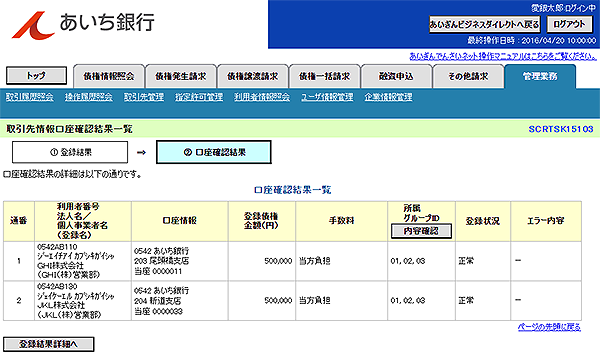Switch to the 債権一括請求 tab
The height and width of the screenshot is (364, 600).
tap(324, 76)
